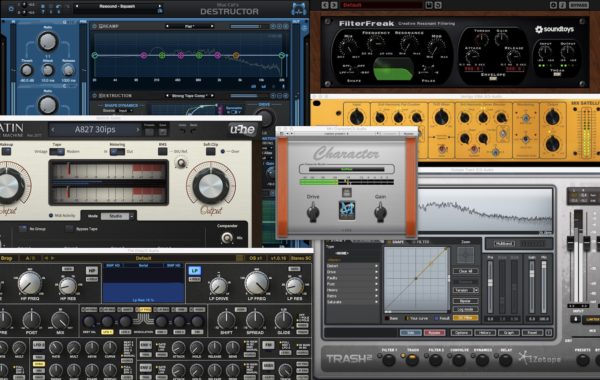
Task: Open the Satin Mode Studio dropdown
Action: [118, 216]
